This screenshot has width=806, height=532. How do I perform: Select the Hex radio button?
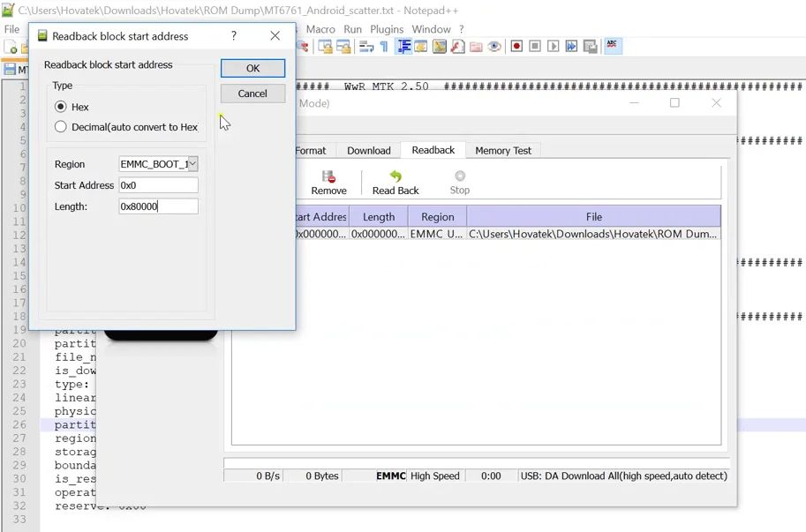61,106
